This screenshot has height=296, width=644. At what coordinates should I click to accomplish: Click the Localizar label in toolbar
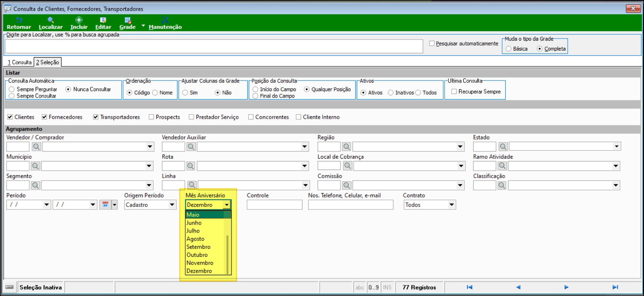(x=50, y=27)
